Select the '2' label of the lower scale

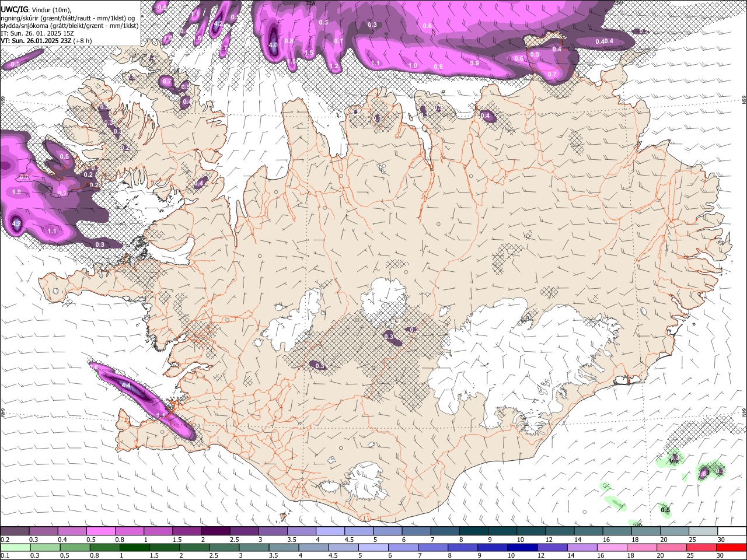coord(181,556)
